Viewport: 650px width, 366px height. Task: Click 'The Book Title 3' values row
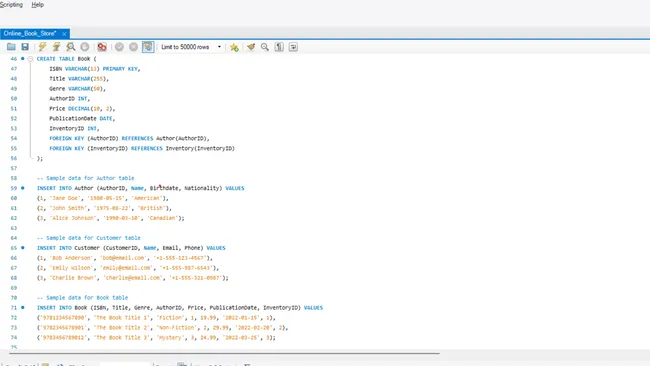tap(156, 337)
